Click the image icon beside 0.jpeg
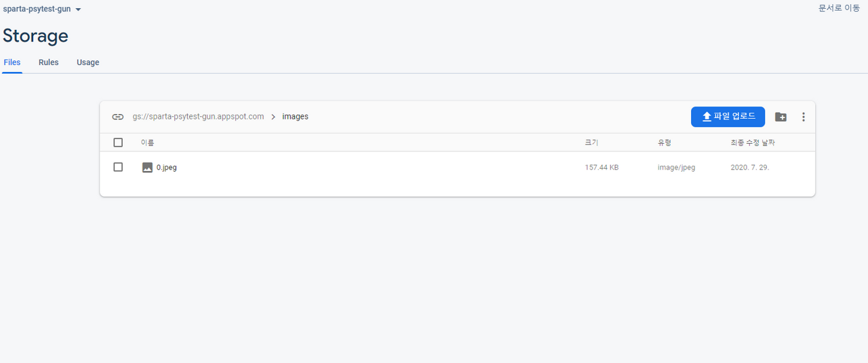The image size is (868, 363). click(x=147, y=167)
